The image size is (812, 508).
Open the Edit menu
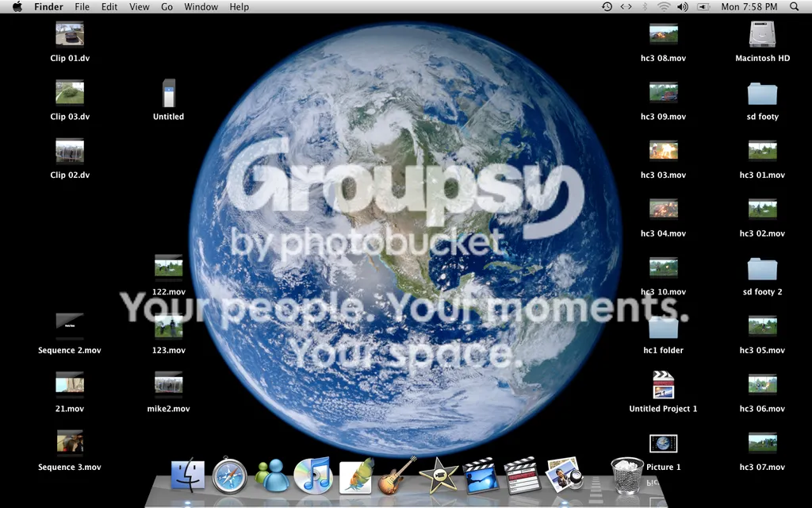pyautogui.click(x=109, y=6)
